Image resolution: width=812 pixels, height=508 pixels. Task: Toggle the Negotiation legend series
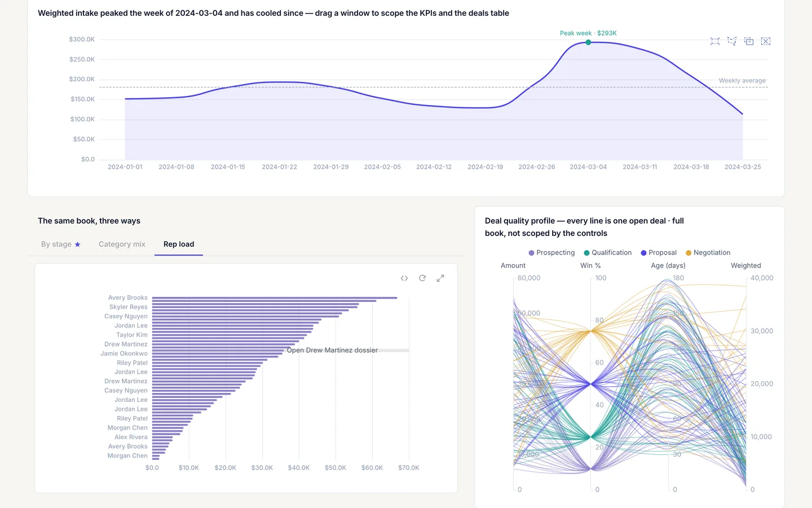pos(708,253)
